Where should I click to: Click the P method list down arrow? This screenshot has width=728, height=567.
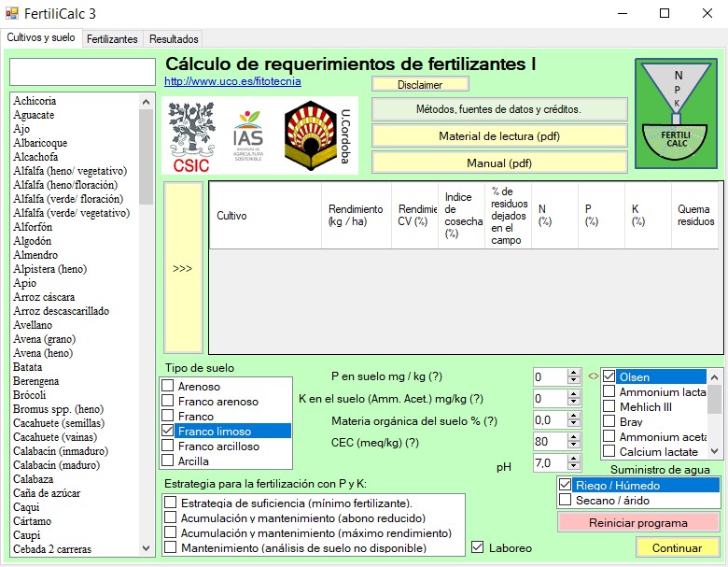(715, 451)
